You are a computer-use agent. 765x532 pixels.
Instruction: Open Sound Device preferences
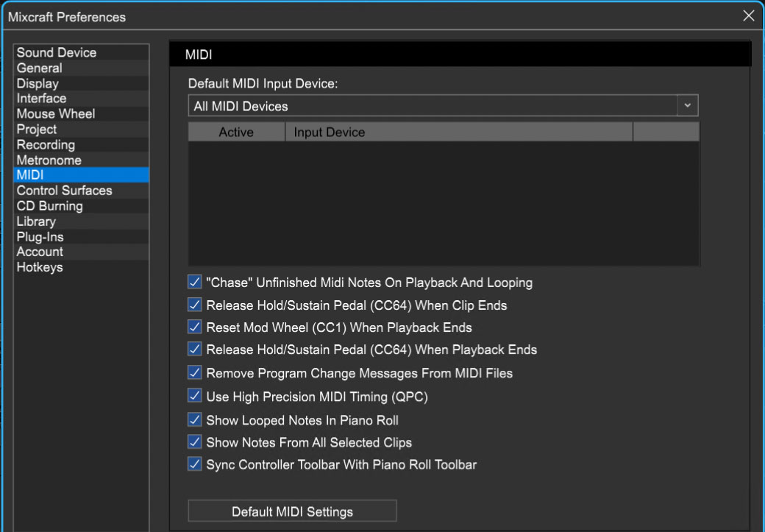point(81,52)
